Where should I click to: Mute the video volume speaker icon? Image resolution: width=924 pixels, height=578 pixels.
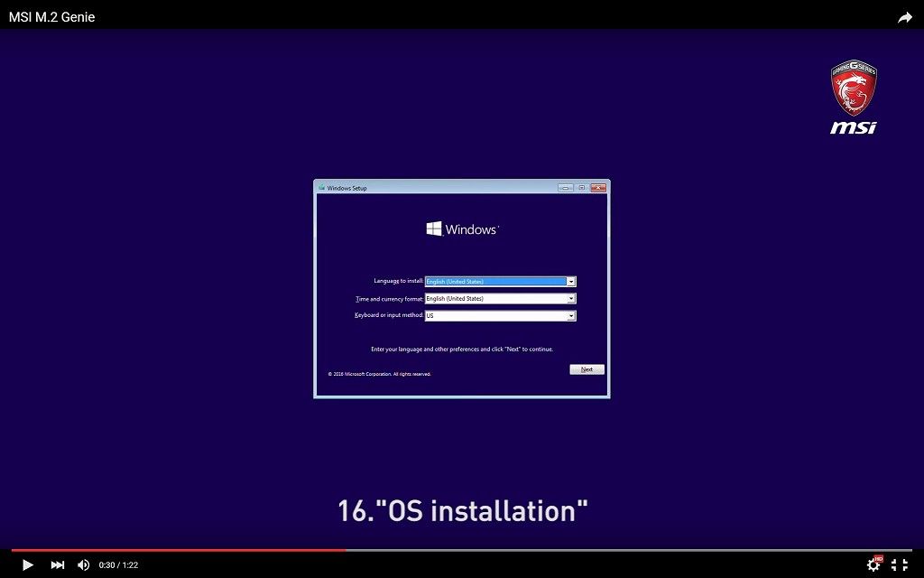(84, 565)
